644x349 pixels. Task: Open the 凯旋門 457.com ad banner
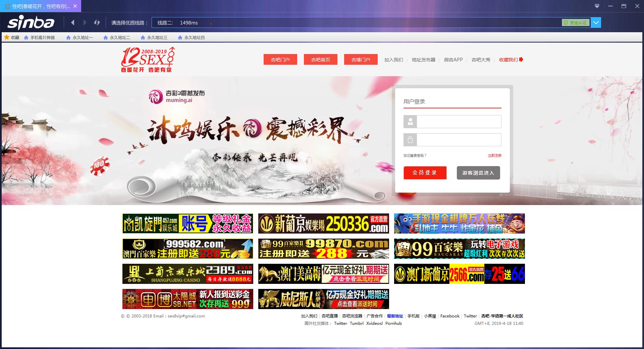pyautogui.click(x=188, y=223)
